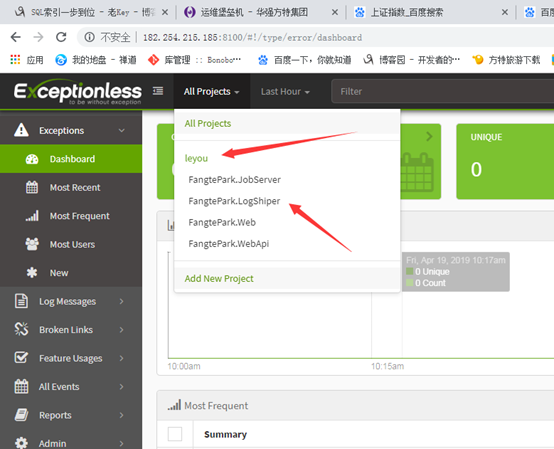Image resolution: width=554 pixels, height=449 pixels.
Task: Click the Dashboard gauge icon
Action: pos(32,159)
